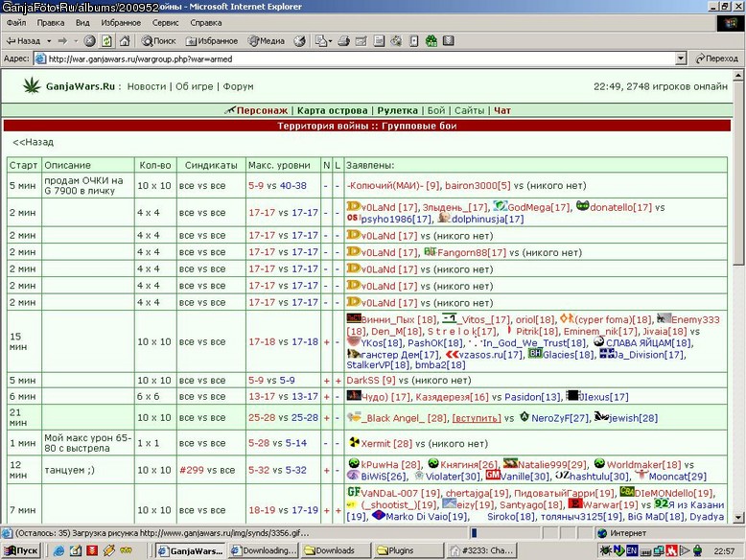Open the Сервис menu
Screen dimensions: 746x560
click(x=165, y=23)
